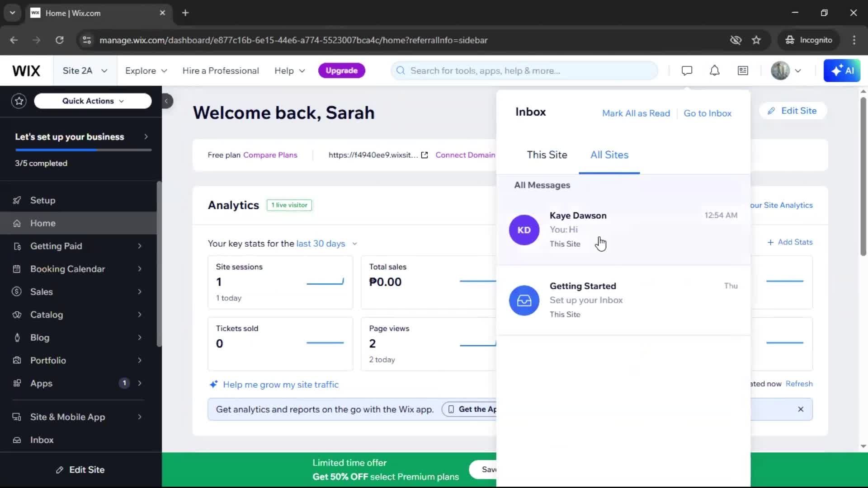Click the browser bookmark star icon
Screen dimensions: 868x488
pyautogui.click(x=756, y=40)
